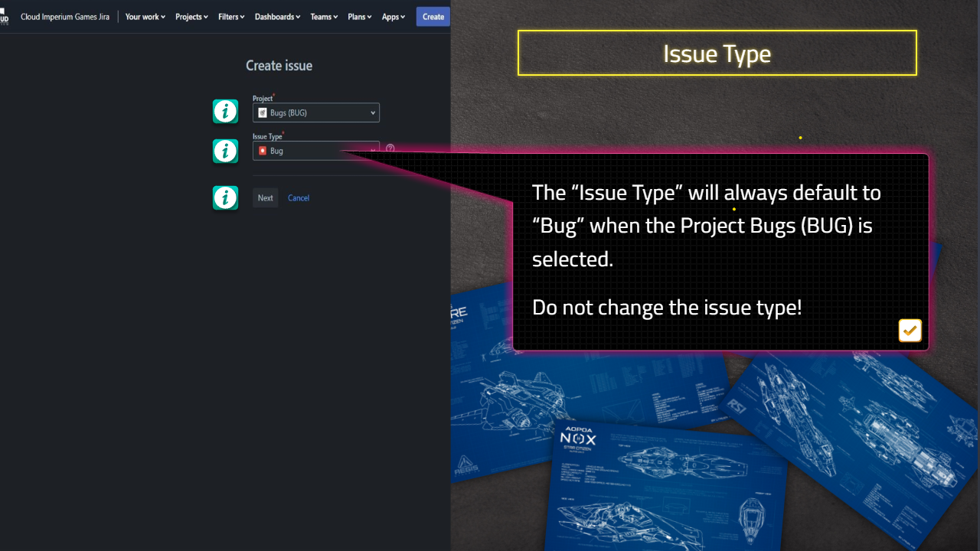Open the Projects menu in the navigation bar
Screen dimensions: 980x551
coord(191,17)
